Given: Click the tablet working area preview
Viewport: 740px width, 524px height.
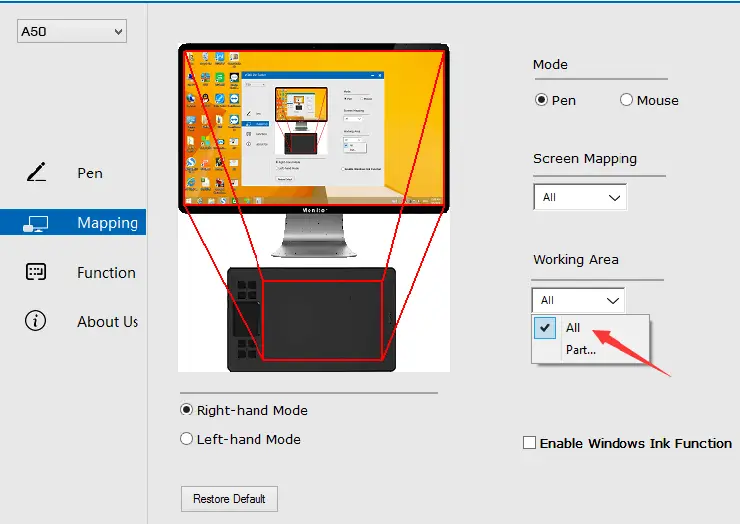Looking at the screenshot, I should pyautogui.click(x=322, y=320).
